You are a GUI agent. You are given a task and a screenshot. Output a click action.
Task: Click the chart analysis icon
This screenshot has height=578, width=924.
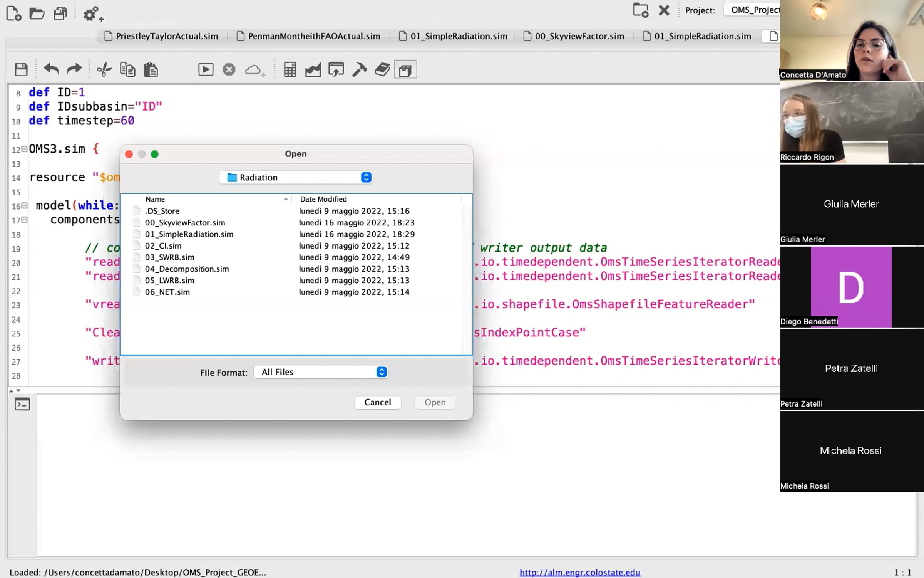(x=313, y=70)
